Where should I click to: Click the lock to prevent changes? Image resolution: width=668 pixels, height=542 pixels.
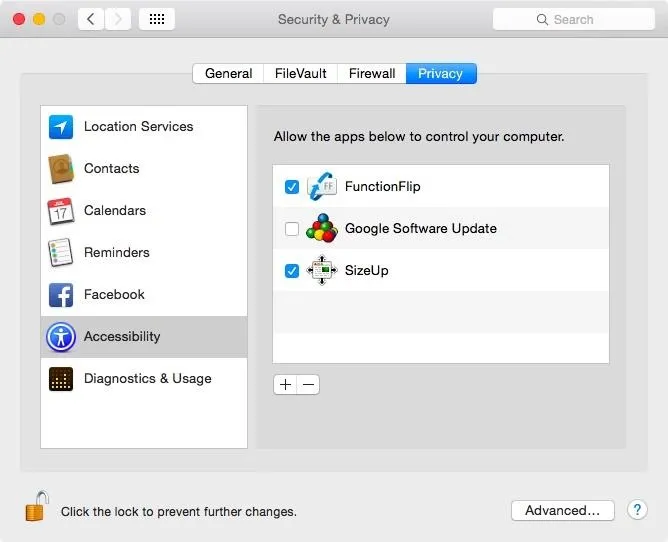tap(36, 506)
